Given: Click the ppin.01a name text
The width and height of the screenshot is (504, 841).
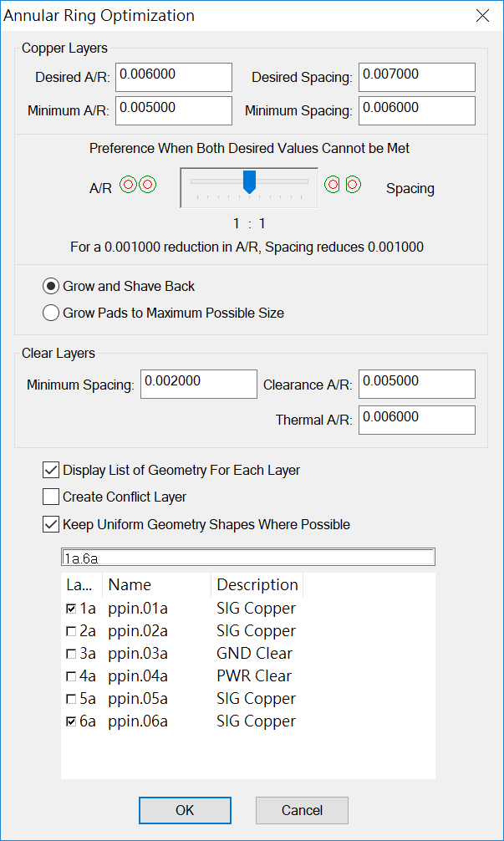Looking at the screenshot, I should 138,609.
